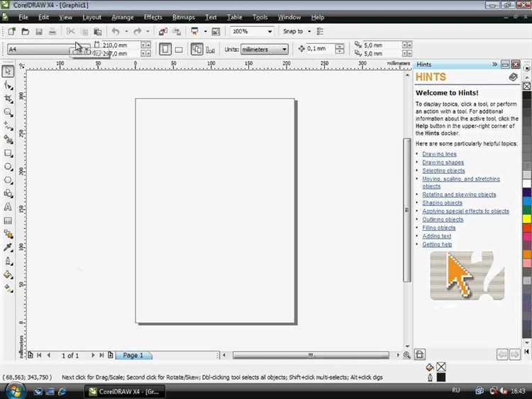Click the paper size A4 field
The image size is (532, 399).
click(39, 49)
